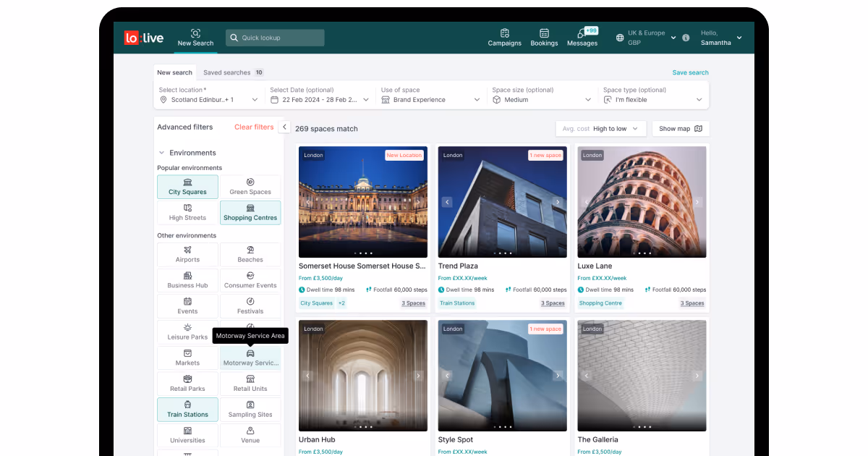The height and width of the screenshot is (456, 868).
Task: Show next photo on The Galleria card
Action: [x=697, y=376]
